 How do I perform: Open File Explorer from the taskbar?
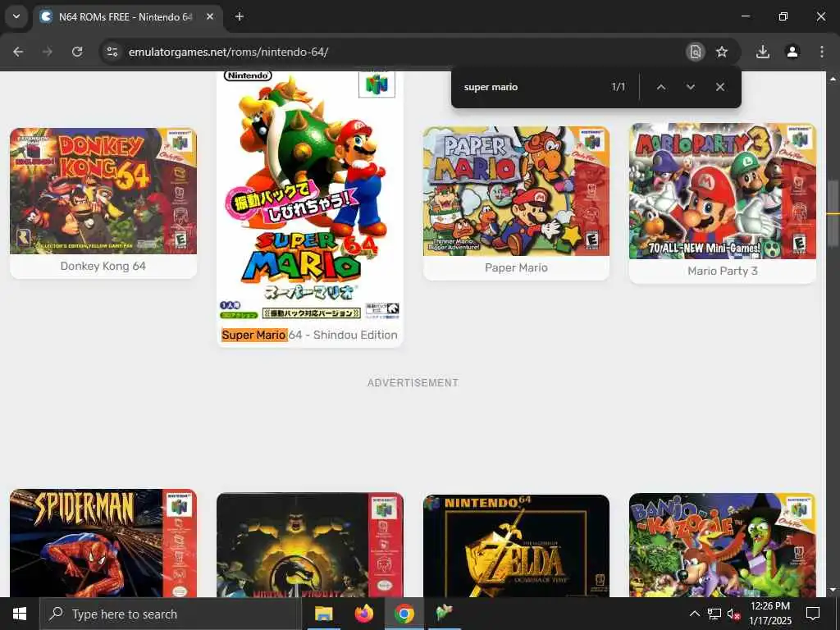pos(323,614)
